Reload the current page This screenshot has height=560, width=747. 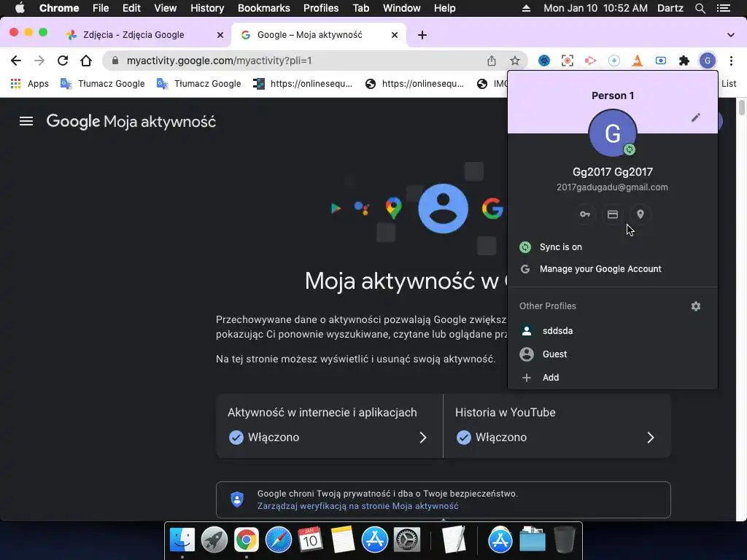63,61
